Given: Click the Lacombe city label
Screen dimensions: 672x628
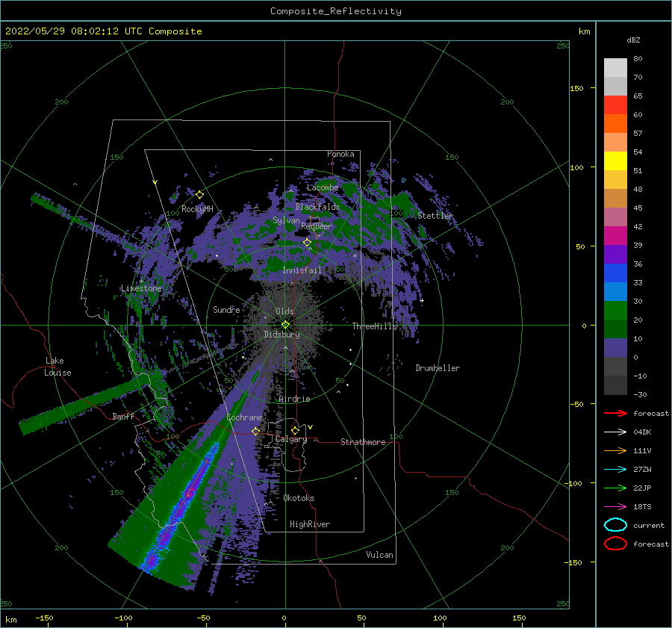Looking at the screenshot, I should (323, 187).
